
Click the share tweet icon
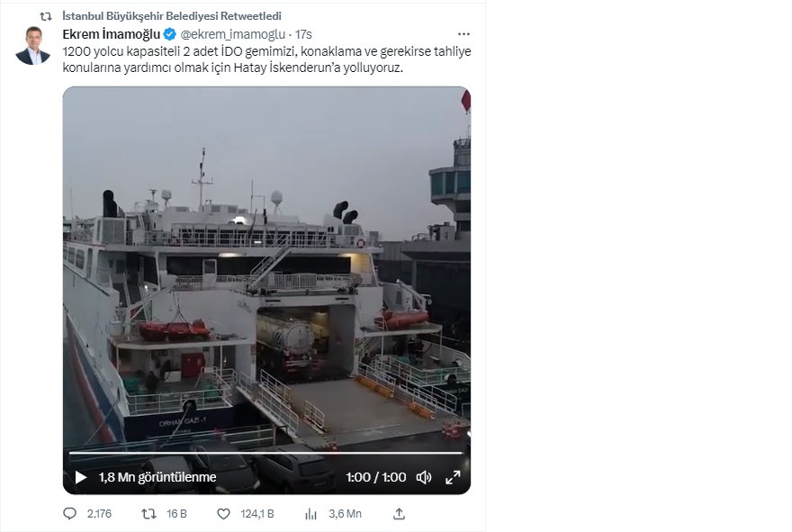(400, 514)
